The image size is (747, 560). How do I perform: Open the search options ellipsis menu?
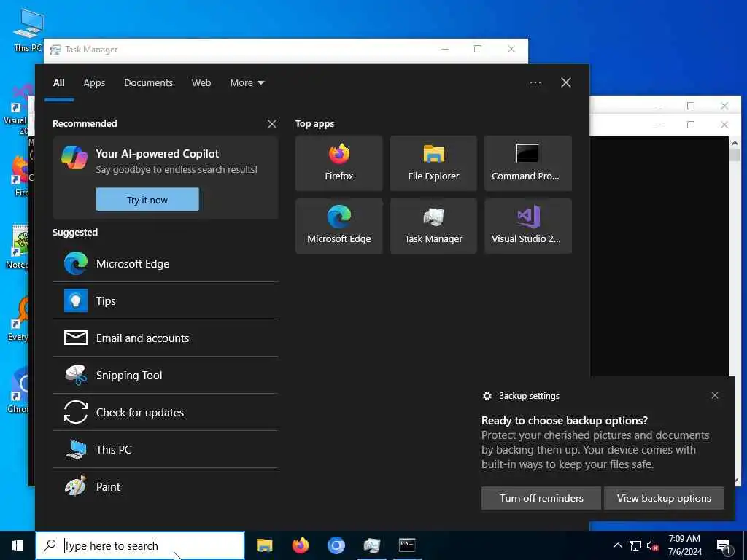pos(535,83)
